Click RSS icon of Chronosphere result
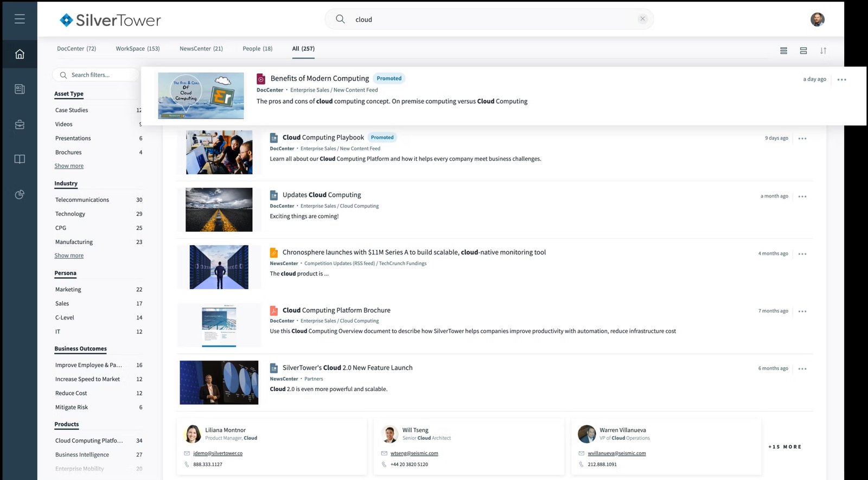The image size is (868, 480). (x=274, y=252)
